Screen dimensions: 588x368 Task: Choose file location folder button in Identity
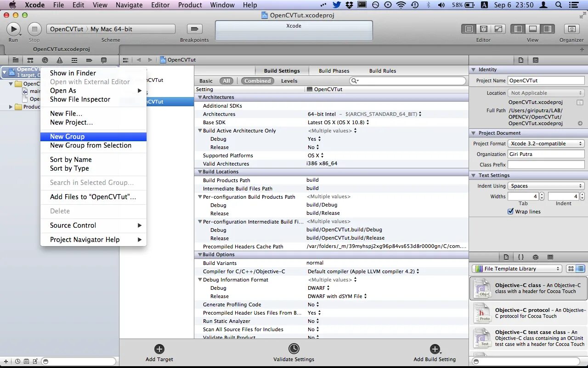pos(580,102)
